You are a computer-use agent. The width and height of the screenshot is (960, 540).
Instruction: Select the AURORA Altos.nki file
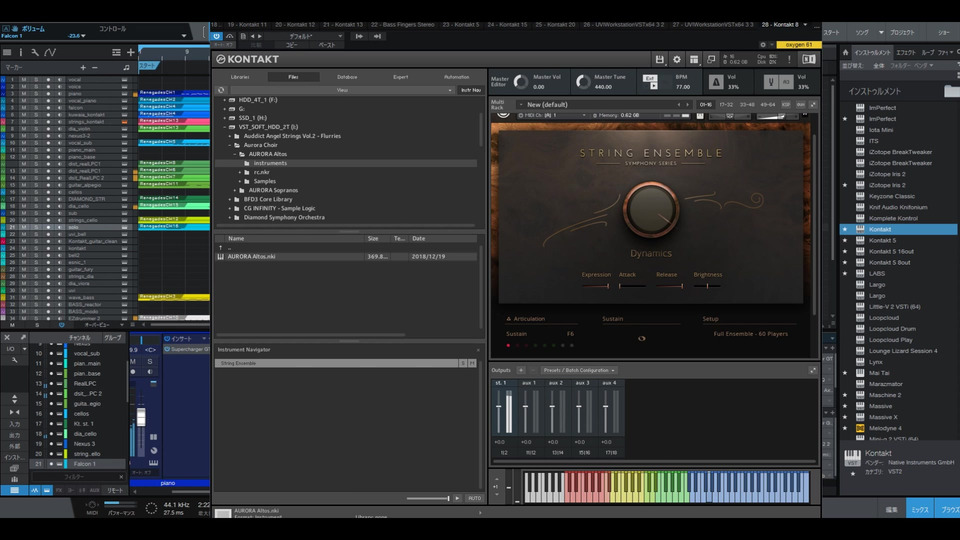pos(252,256)
